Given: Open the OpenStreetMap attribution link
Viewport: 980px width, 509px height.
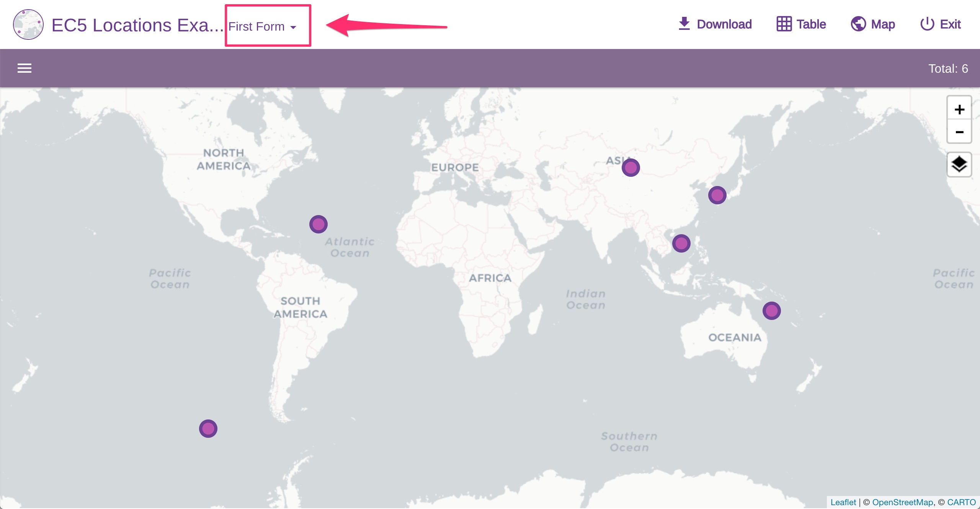Looking at the screenshot, I should (902, 502).
